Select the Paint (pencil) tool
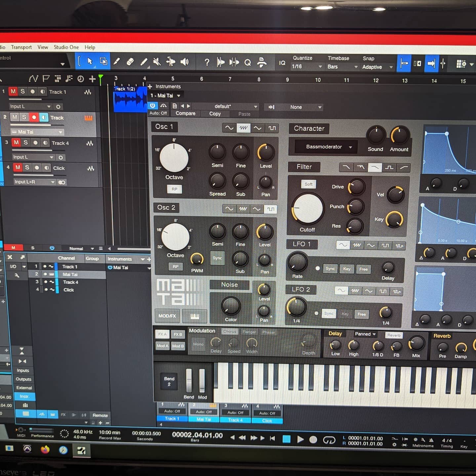This screenshot has width=476, height=476. point(144,62)
